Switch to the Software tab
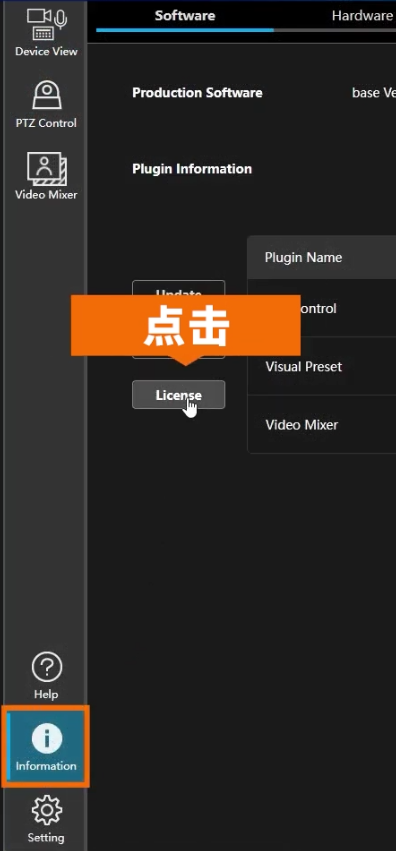 pos(185,16)
